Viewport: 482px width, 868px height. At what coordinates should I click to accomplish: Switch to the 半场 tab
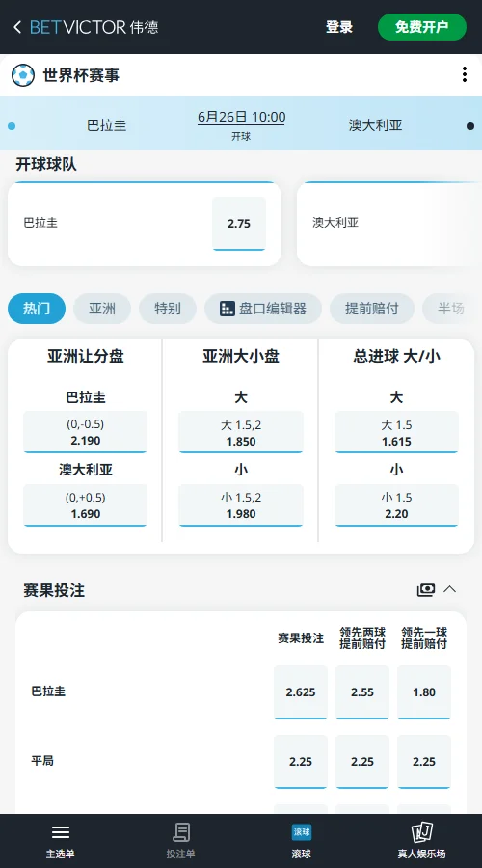coord(451,309)
